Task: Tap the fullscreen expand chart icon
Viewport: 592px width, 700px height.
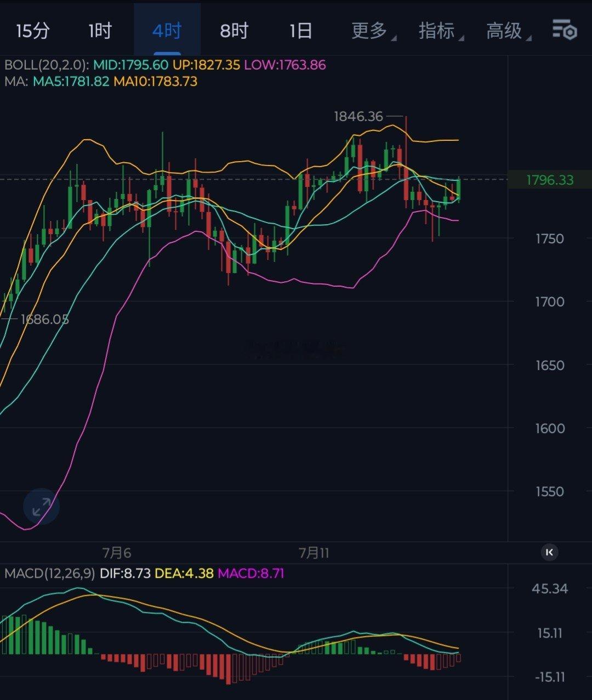Action: point(41,506)
